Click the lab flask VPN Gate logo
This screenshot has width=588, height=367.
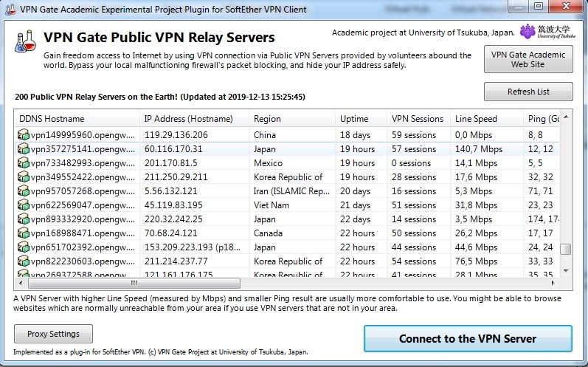tap(25, 41)
